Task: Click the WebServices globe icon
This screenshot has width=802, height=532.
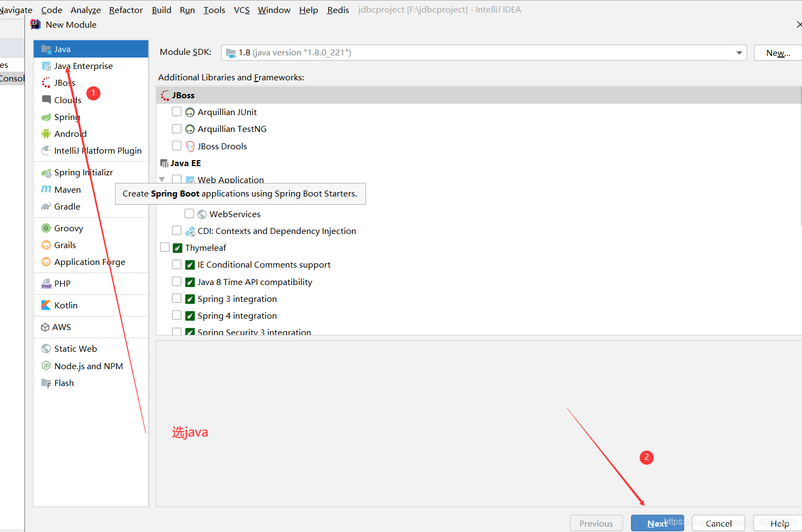Action: (202, 214)
